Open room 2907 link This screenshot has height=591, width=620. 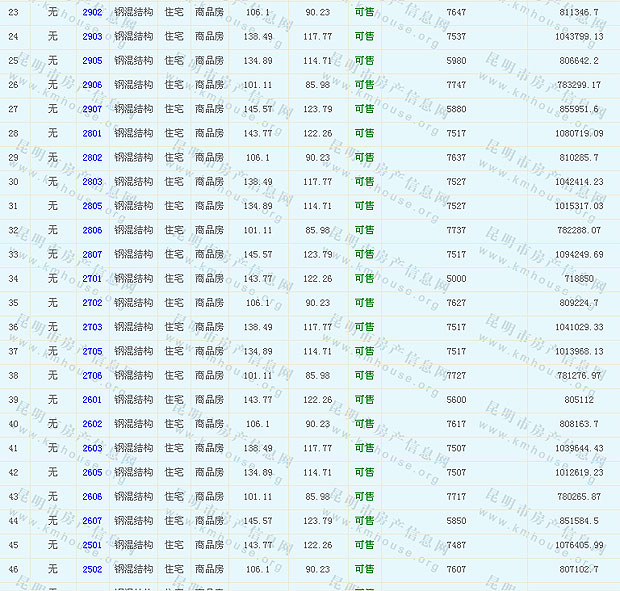[92, 109]
